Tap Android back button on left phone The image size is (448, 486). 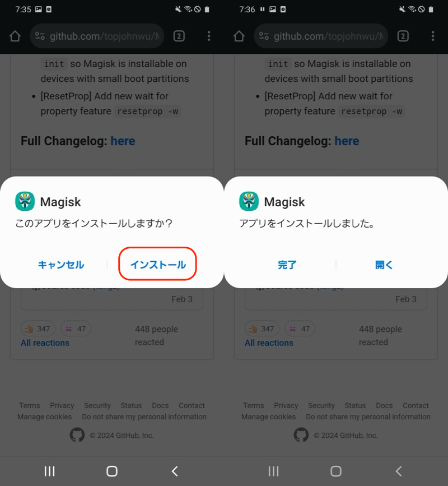point(175,471)
